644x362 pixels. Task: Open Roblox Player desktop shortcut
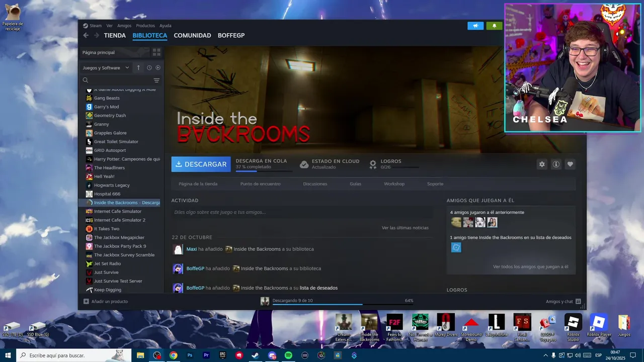(599, 325)
